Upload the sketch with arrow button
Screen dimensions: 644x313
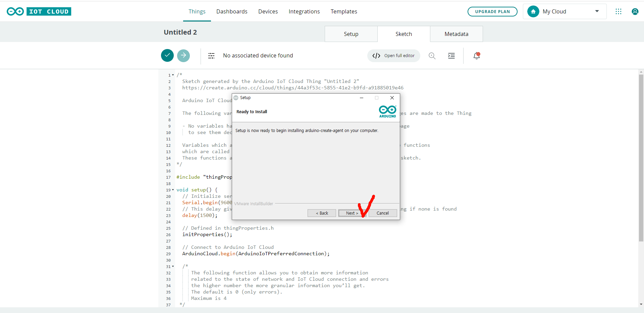[x=183, y=55]
